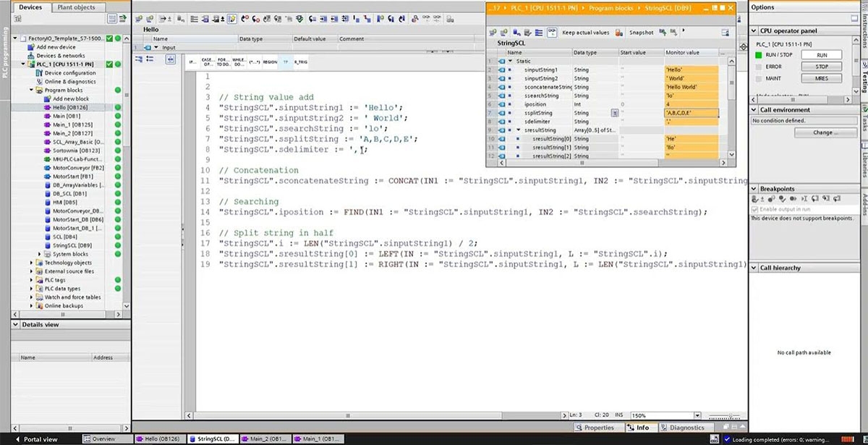Insert REGION from favorites bar
The height and width of the screenshot is (445, 868).
[x=270, y=62]
